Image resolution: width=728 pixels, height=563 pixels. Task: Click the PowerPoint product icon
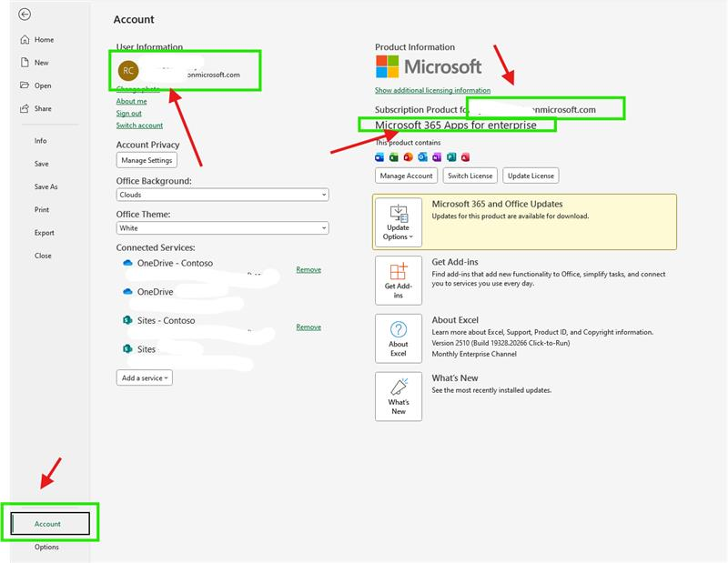(x=408, y=157)
